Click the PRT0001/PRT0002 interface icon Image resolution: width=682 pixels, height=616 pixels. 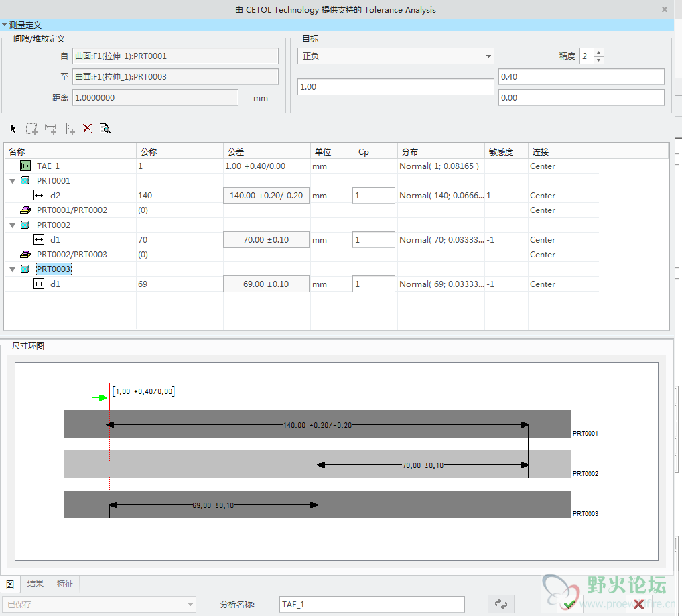click(25, 210)
